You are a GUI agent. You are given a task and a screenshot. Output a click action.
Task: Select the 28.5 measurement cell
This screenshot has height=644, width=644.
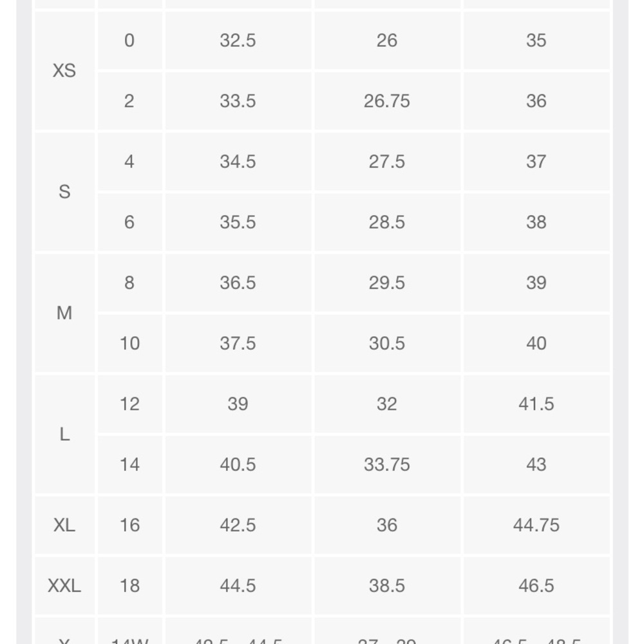click(386, 222)
